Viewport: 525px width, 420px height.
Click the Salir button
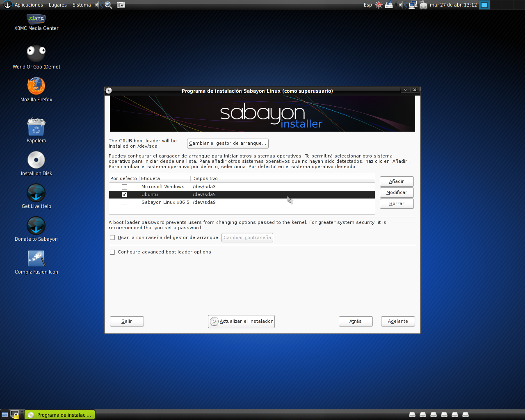[127, 321]
